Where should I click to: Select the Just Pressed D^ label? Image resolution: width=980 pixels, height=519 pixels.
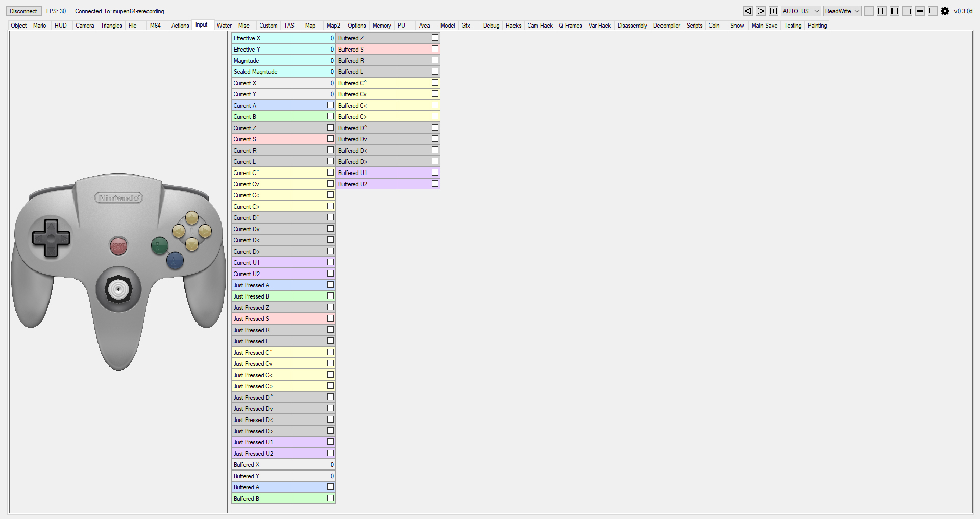pyautogui.click(x=253, y=398)
